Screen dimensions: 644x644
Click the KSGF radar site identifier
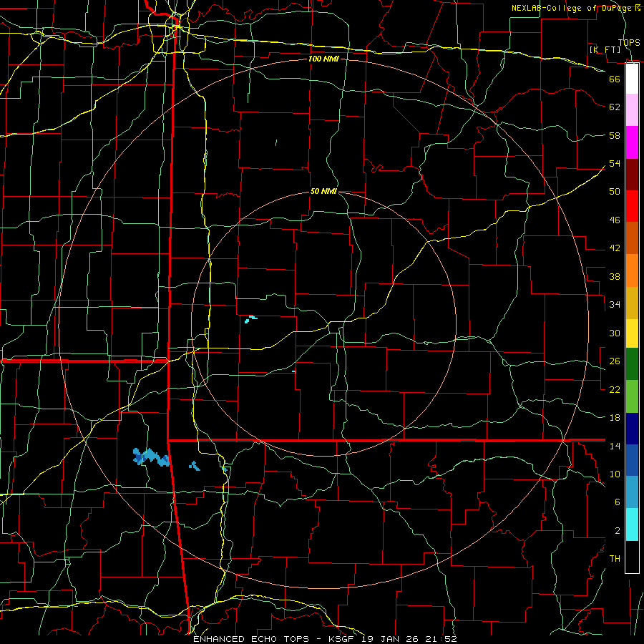342,639
